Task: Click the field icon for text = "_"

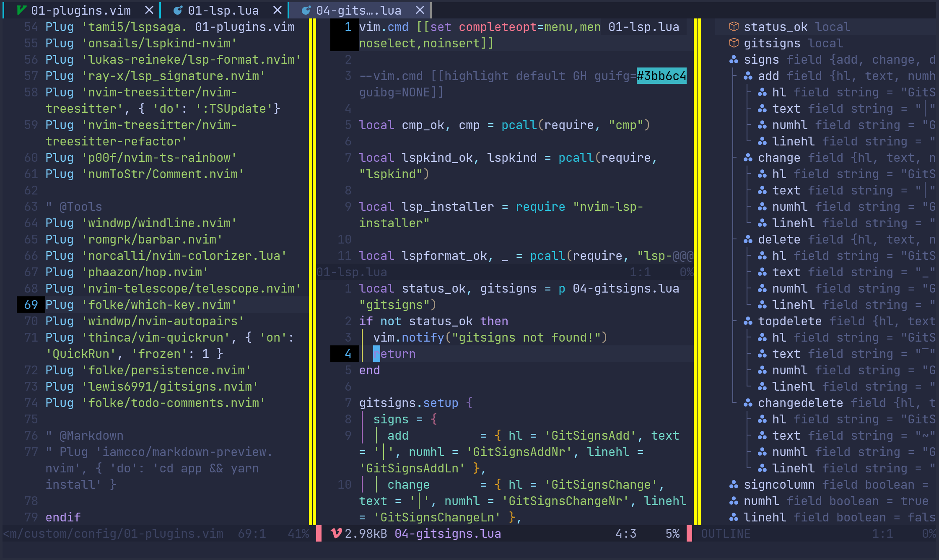Action: pos(762,272)
